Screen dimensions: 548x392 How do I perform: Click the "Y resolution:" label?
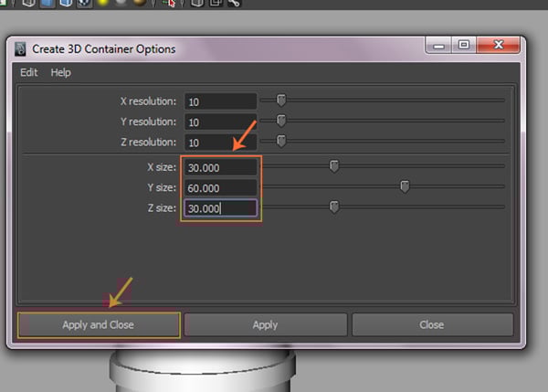(148, 122)
